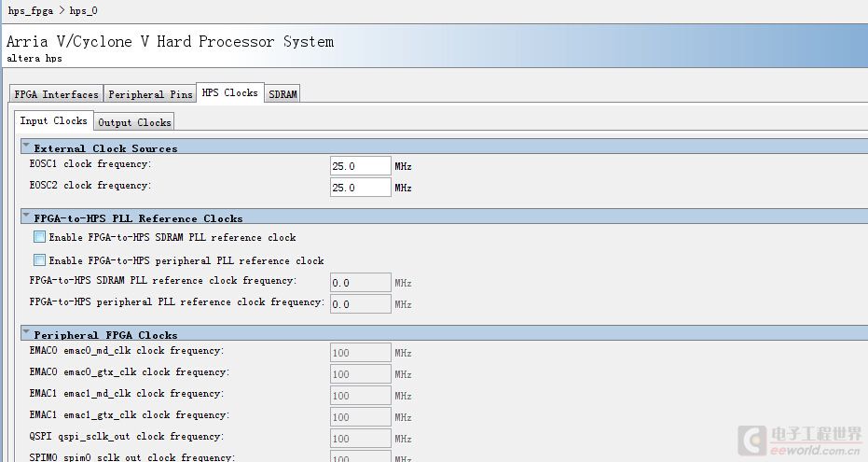Open the SDRAM tab

pyautogui.click(x=282, y=94)
